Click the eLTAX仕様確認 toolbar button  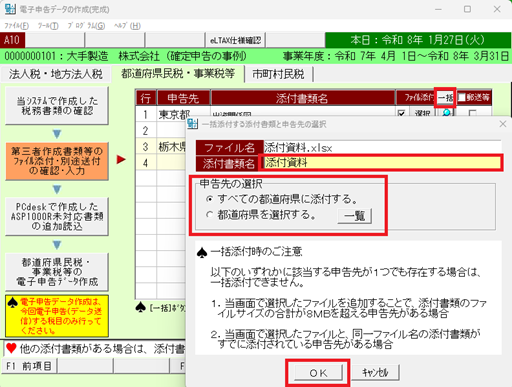click(235, 40)
